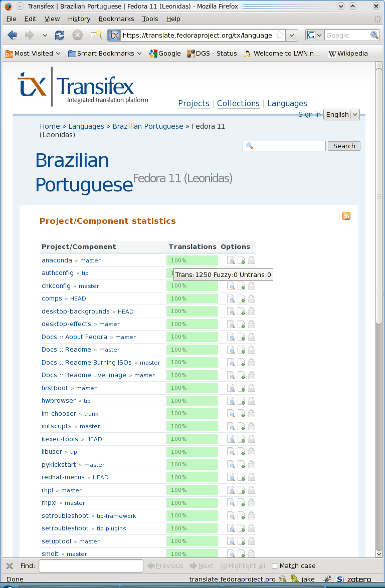View the comps HEAD translation file
Image resolution: width=385 pixels, height=588 pixels.
tap(231, 299)
